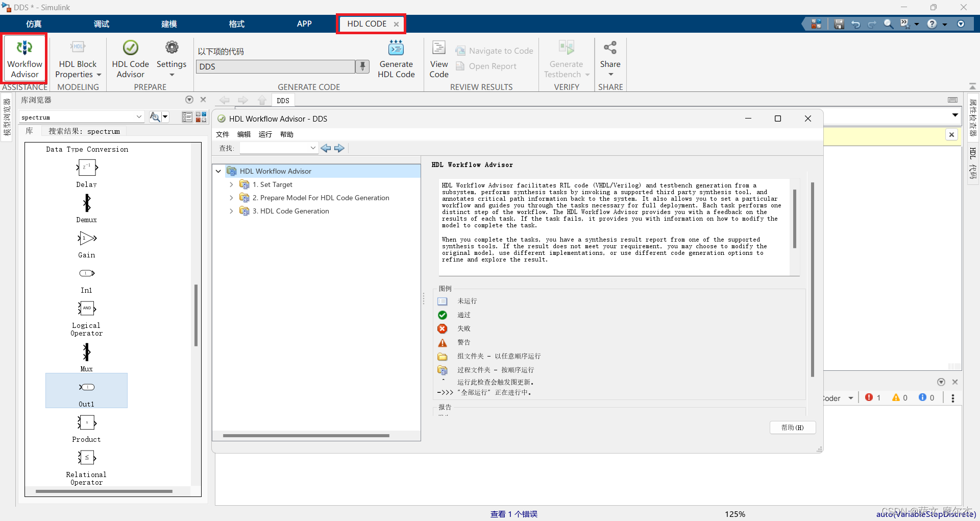Image resolution: width=980 pixels, height=521 pixels.
Task: Switch to the 调试 ribbon tab
Action: 102,24
